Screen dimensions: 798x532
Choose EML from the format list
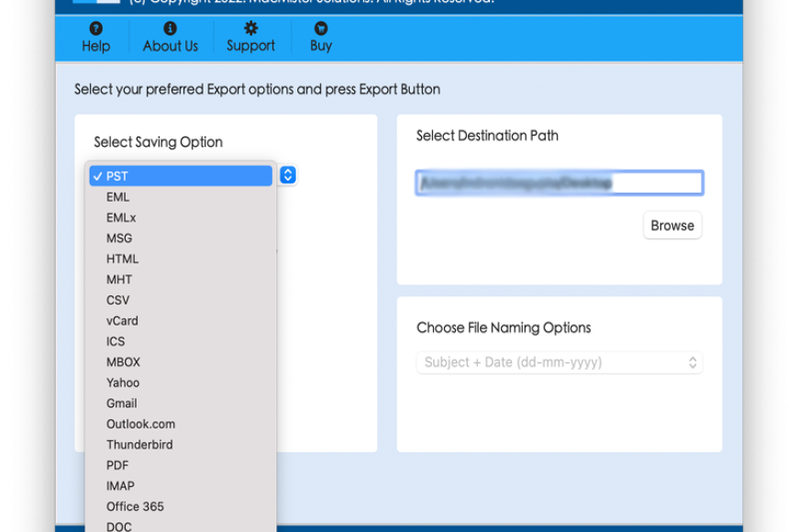pos(118,197)
